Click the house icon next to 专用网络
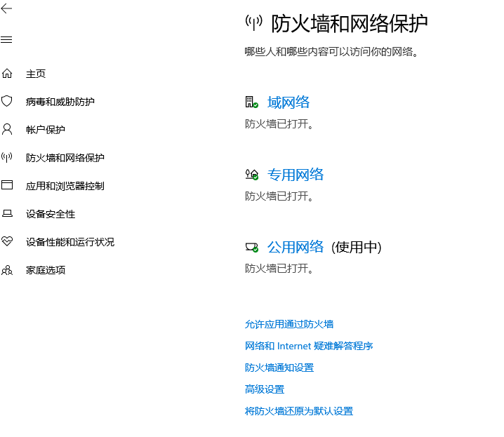The width and height of the screenshot is (504, 437). tap(252, 175)
